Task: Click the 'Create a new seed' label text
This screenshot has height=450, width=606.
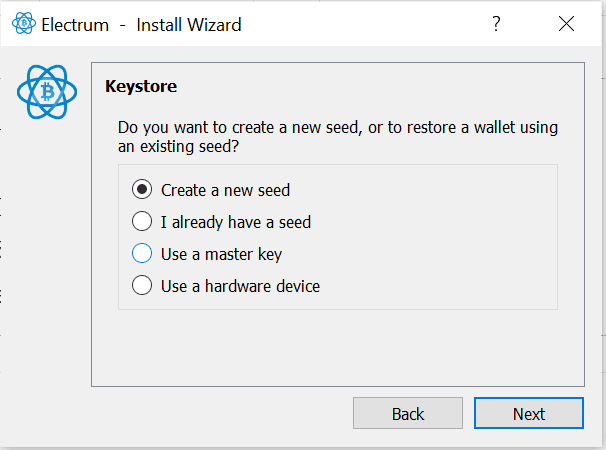Action: [225, 189]
